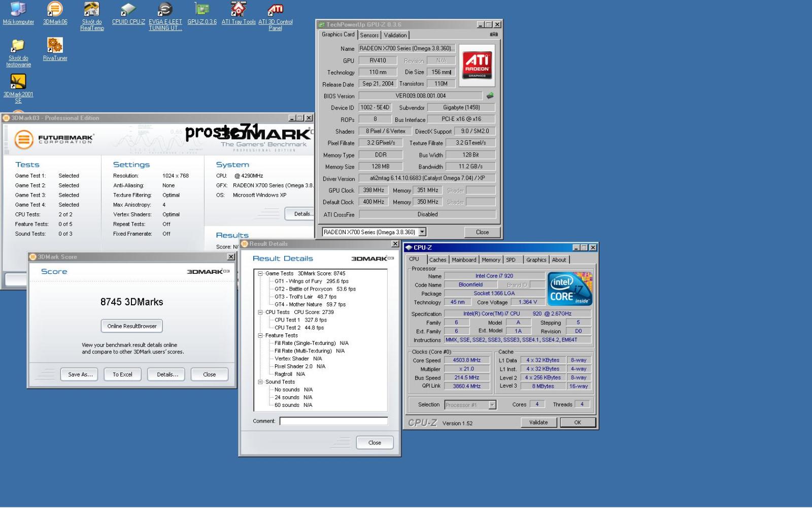Select CPU Test 1 result row
This screenshot has width=812, height=508.
(300, 320)
